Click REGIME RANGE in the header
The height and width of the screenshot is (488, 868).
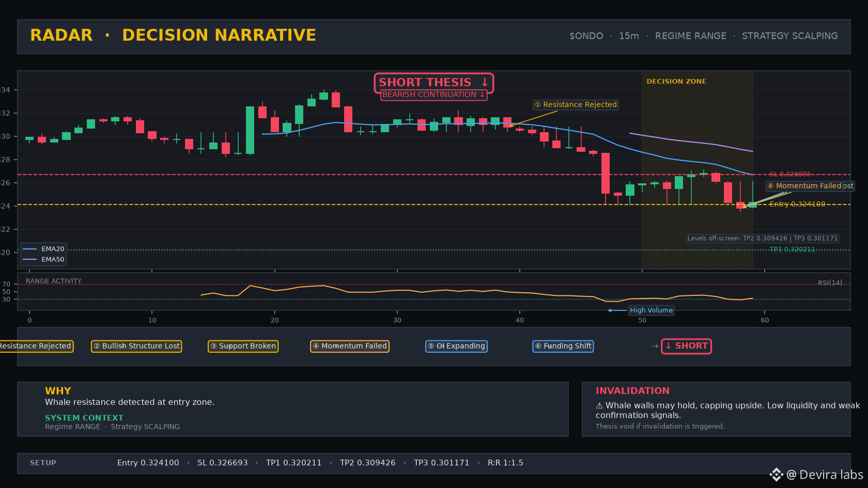(x=690, y=36)
